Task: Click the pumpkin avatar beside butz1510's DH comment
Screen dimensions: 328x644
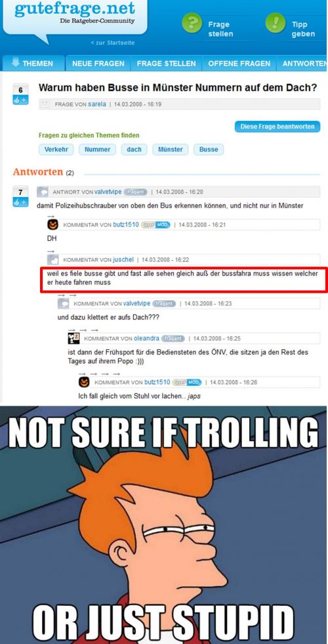Action: point(52,225)
